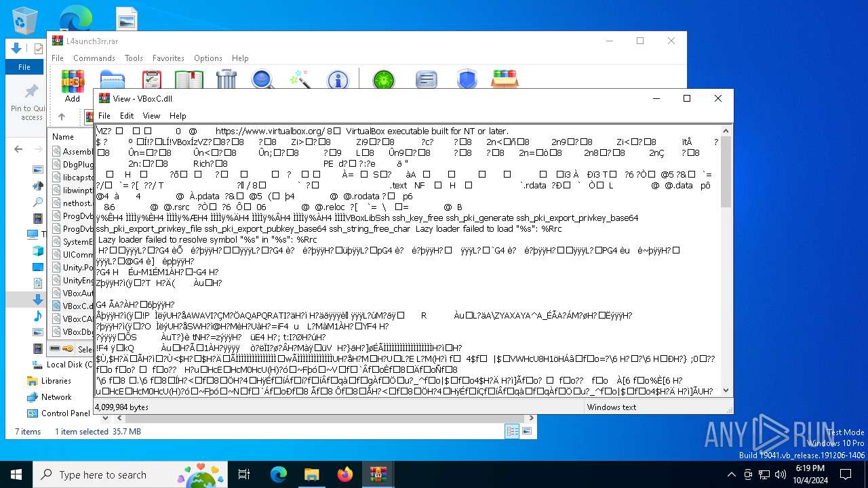Open the Recycle Bin on the desktop
868x488 pixels.
click(25, 20)
